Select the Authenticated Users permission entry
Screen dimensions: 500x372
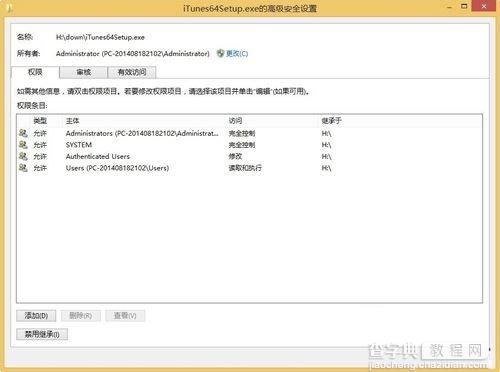click(x=249, y=156)
